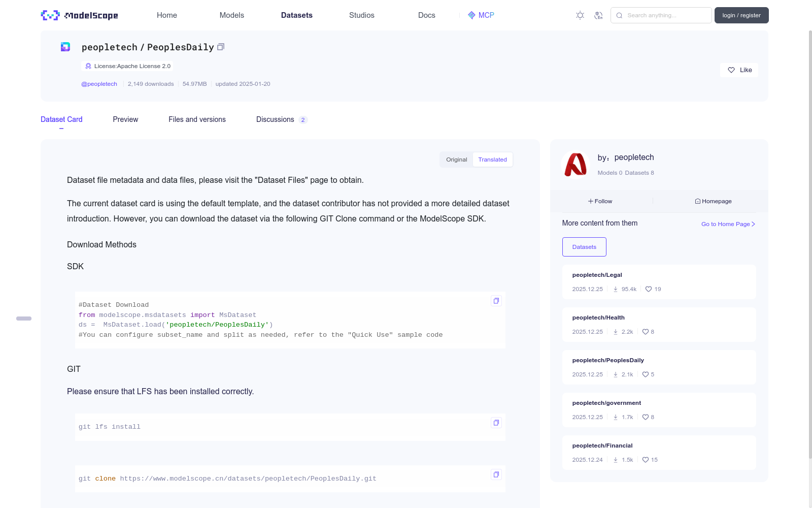Image resolution: width=812 pixels, height=508 pixels.
Task: Copy the git clone command
Action: tap(496, 474)
